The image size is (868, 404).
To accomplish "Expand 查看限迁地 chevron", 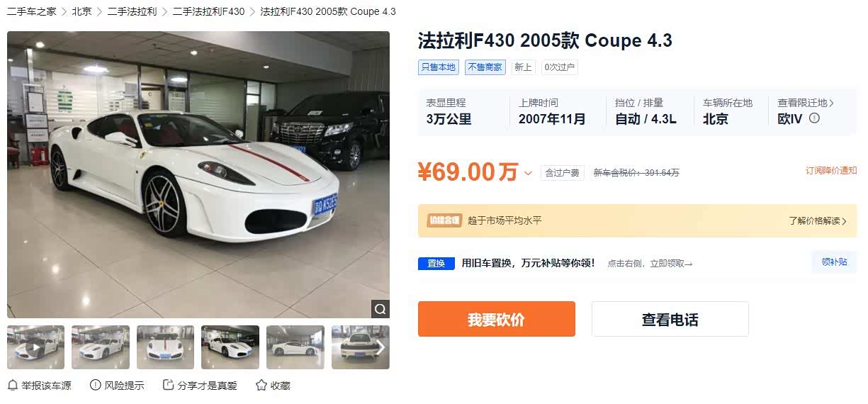I will 831,103.
